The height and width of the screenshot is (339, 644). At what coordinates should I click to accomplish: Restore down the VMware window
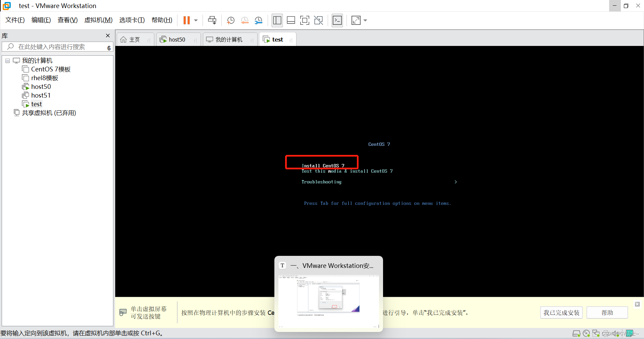click(626, 6)
